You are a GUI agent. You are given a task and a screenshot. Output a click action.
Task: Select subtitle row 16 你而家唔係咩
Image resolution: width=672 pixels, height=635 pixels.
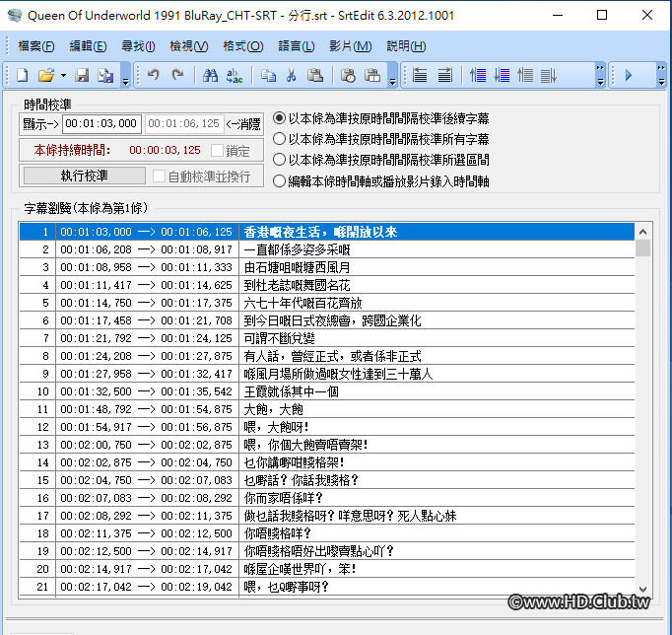click(327, 498)
